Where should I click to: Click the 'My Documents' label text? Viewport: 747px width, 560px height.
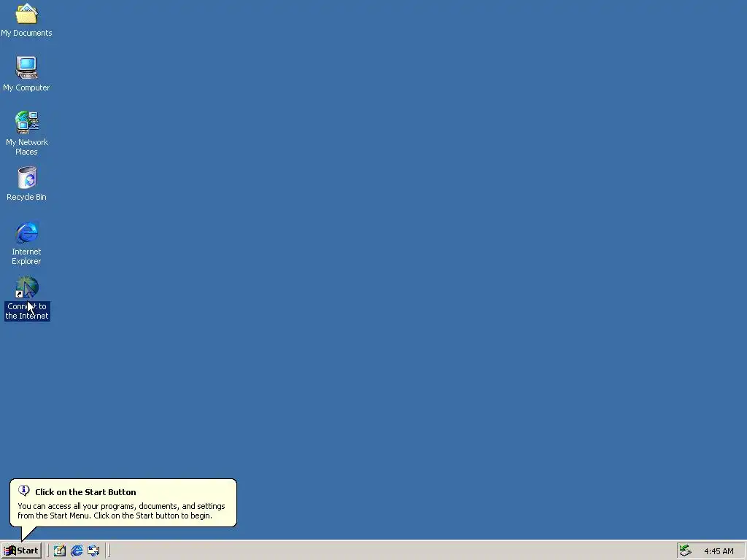point(26,33)
